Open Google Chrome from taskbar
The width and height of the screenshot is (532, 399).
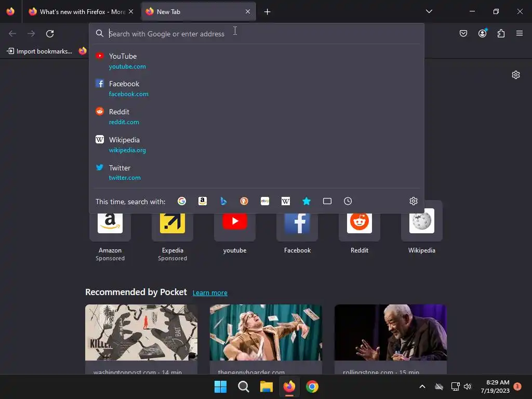[x=312, y=387]
